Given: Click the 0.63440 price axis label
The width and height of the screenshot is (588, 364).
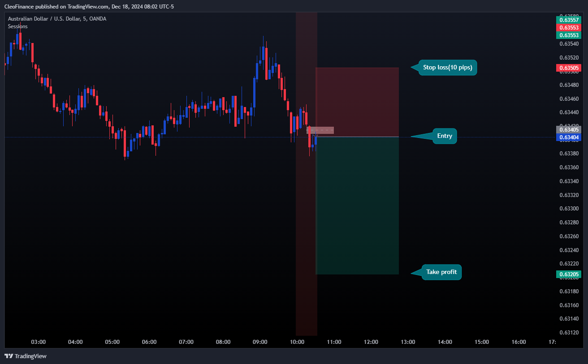Looking at the screenshot, I should [569, 112].
